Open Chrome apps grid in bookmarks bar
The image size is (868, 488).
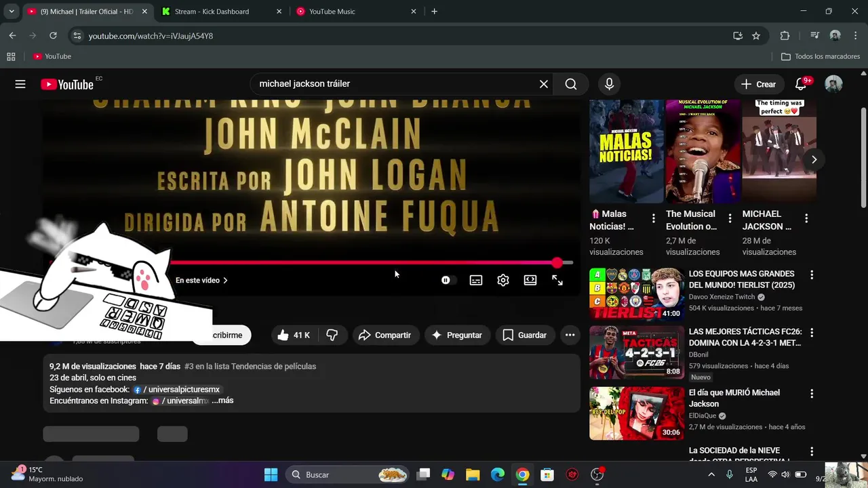(11, 56)
